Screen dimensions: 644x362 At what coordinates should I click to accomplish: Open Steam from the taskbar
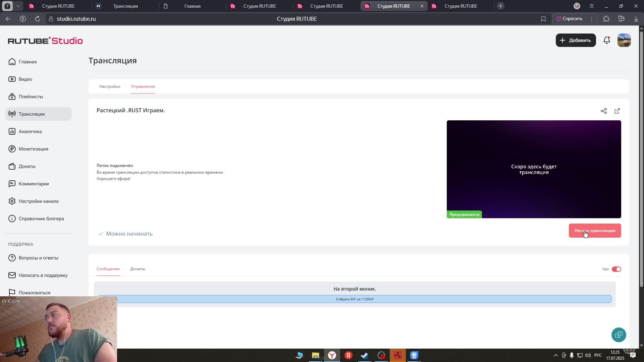365,355
